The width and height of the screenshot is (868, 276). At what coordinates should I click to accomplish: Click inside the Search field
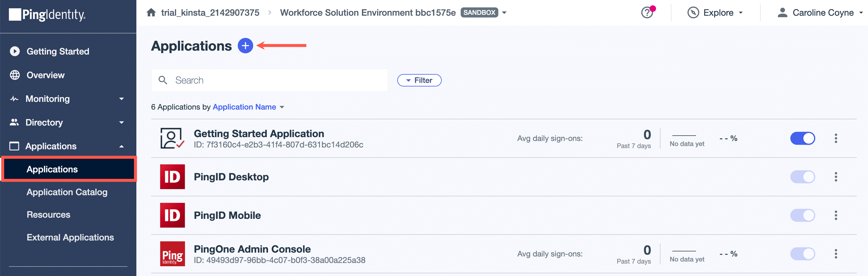269,80
